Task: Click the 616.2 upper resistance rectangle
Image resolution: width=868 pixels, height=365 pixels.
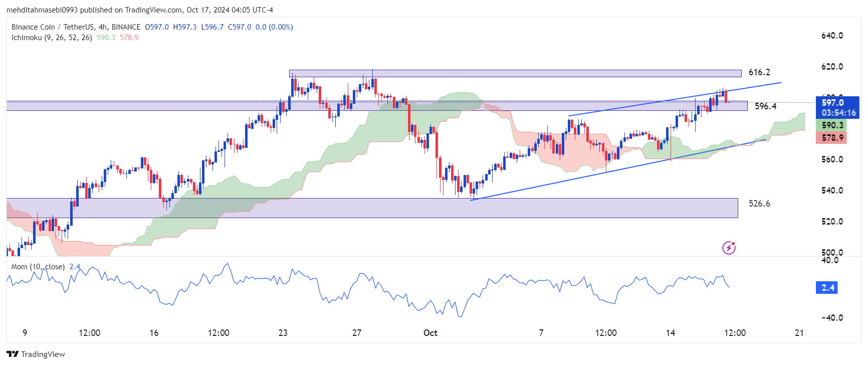Action: pyautogui.click(x=515, y=73)
